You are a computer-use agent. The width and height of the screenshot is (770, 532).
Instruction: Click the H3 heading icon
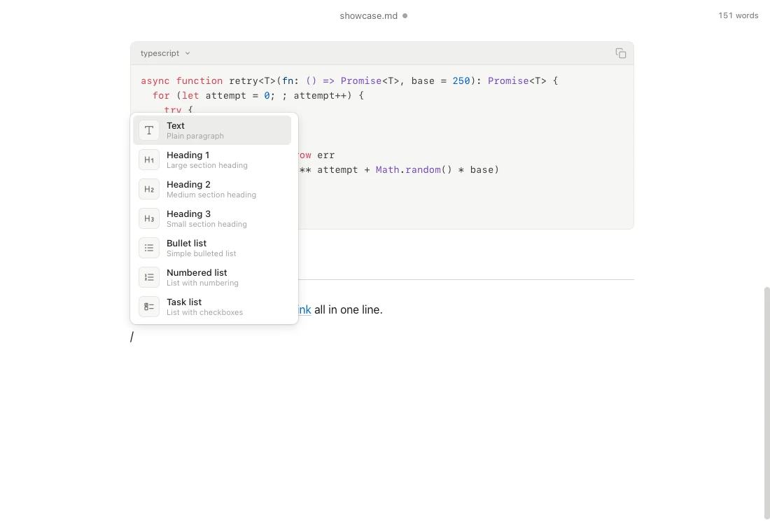149,218
